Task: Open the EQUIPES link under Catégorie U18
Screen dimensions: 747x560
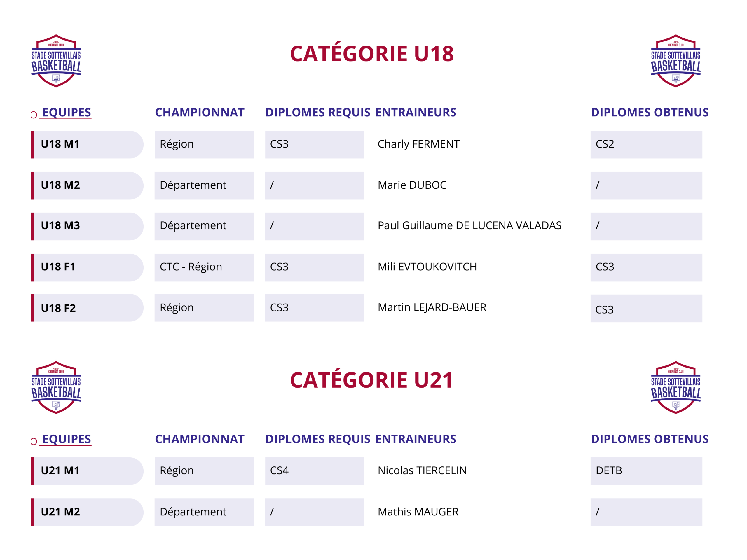Action: 67,112
